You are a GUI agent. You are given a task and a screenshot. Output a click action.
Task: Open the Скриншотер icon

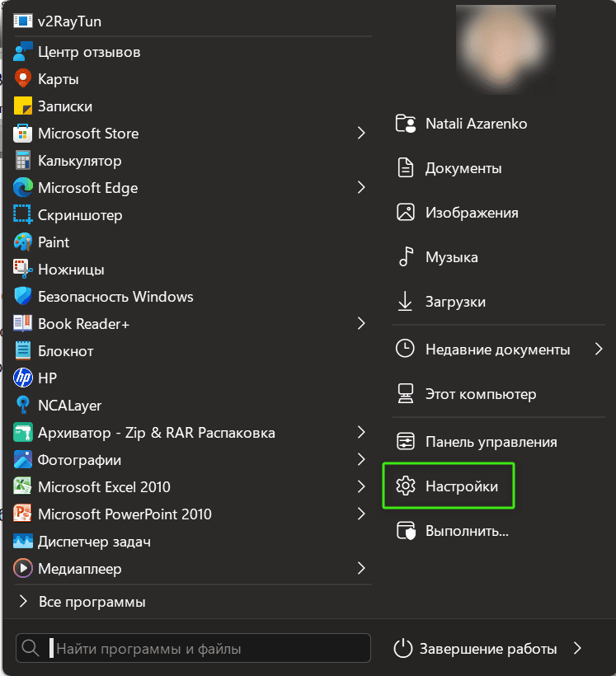23,214
